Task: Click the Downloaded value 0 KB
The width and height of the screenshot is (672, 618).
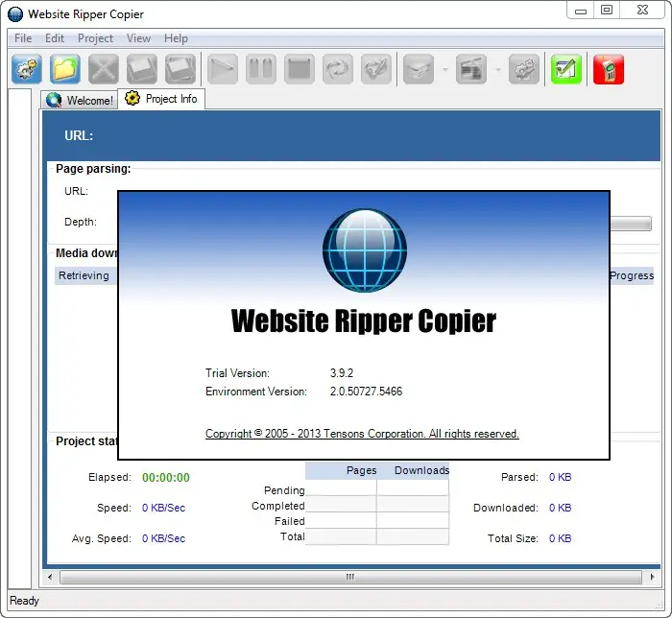Action: click(x=560, y=508)
